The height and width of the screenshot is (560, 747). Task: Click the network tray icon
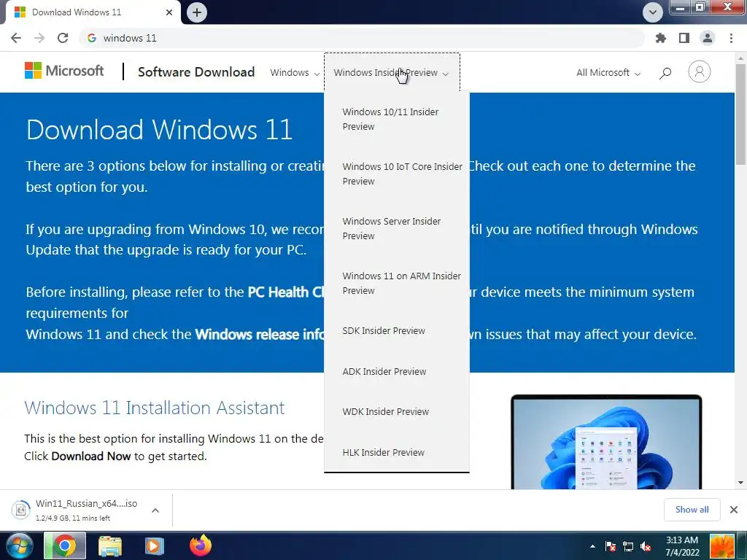[x=628, y=546]
